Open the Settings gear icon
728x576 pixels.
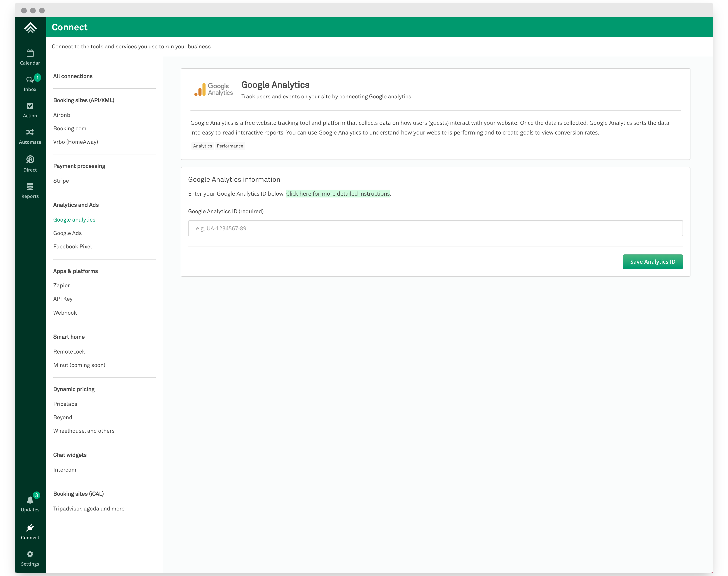(x=30, y=558)
